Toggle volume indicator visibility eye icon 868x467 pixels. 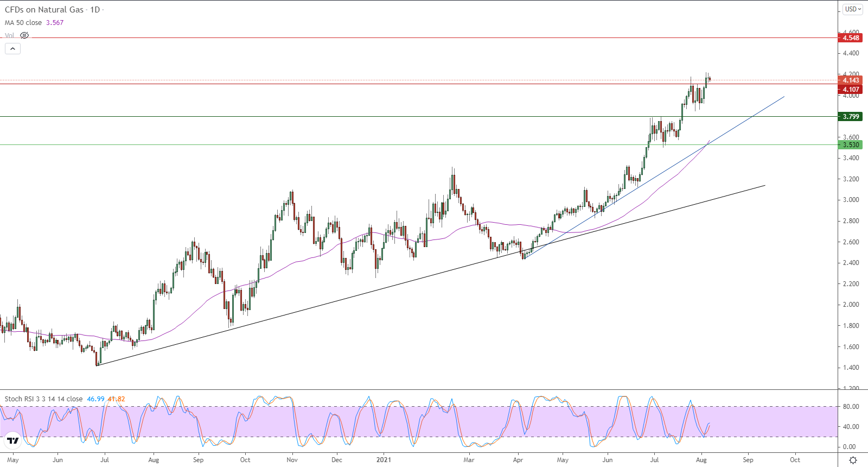24,35
